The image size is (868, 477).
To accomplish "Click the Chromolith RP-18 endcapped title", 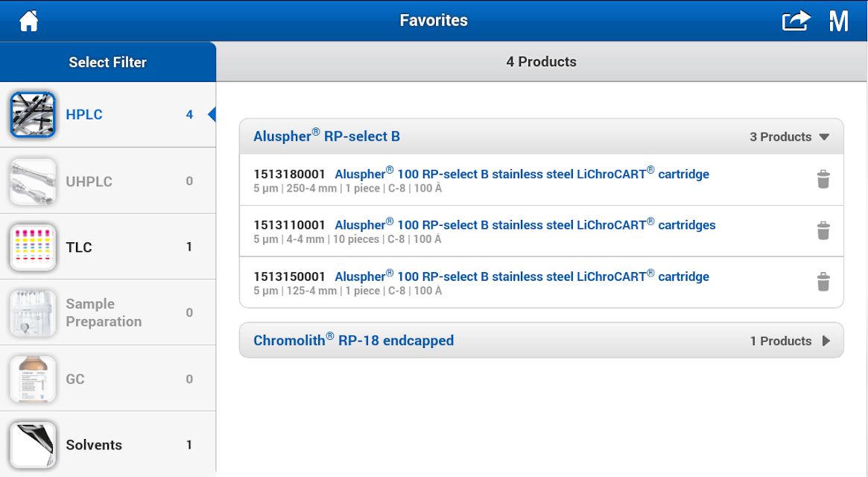I will (353, 340).
